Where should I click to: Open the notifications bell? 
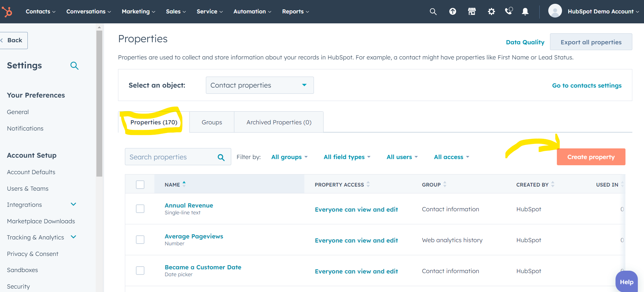pos(525,12)
